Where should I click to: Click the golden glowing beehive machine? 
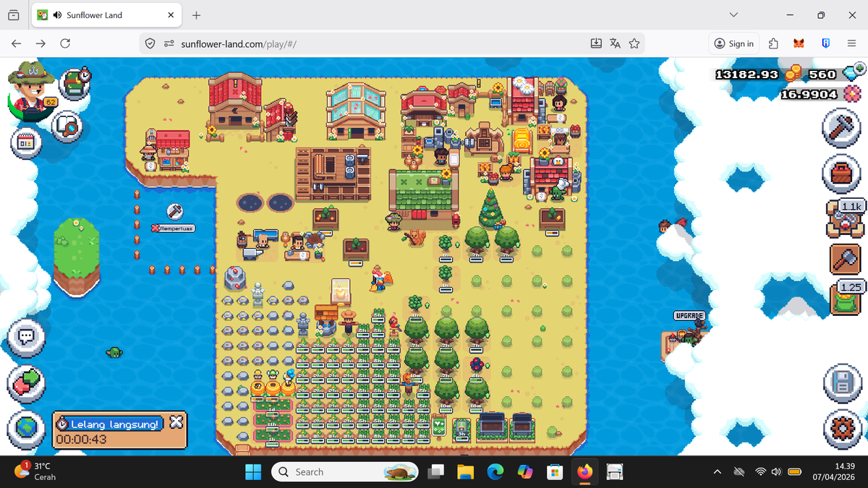tap(523, 139)
